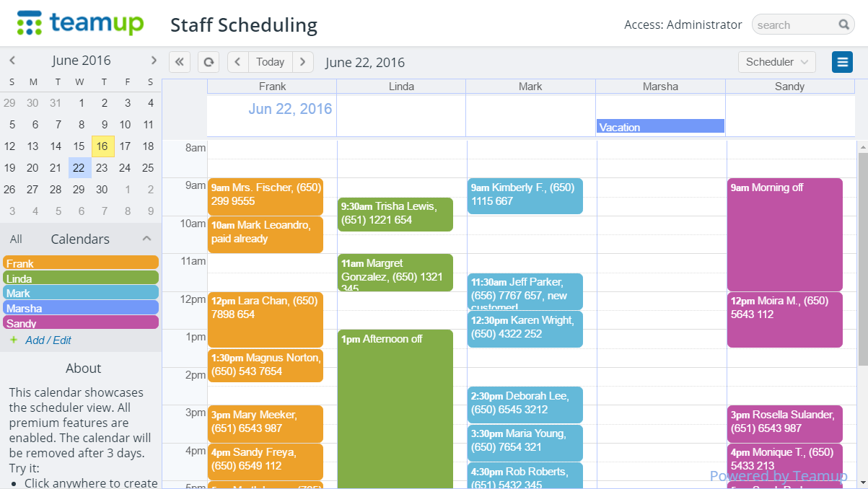Go to previous day arrow in toolbar
Image resolution: width=868 pixels, height=489 pixels.
[238, 62]
